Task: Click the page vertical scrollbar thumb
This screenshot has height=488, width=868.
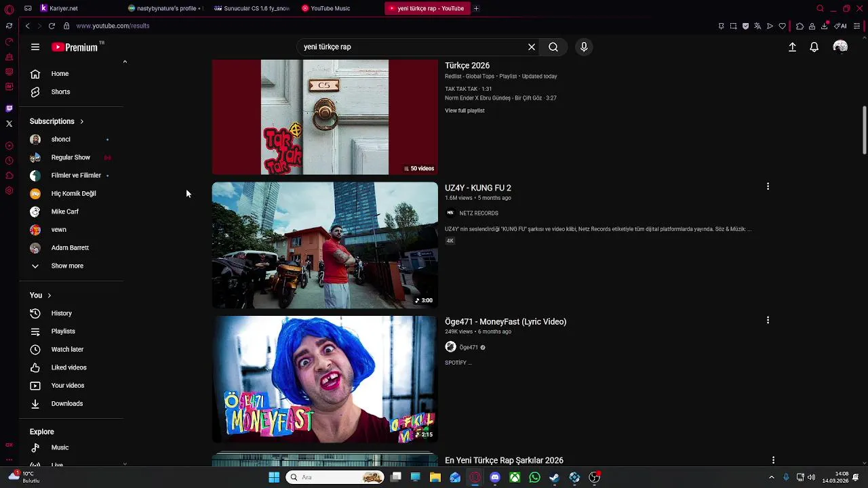Action: click(x=864, y=130)
